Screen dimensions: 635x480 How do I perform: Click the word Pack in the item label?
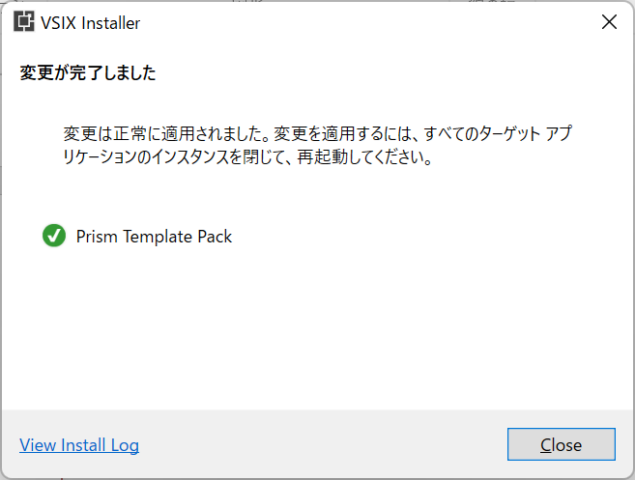(x=215, y=237)
